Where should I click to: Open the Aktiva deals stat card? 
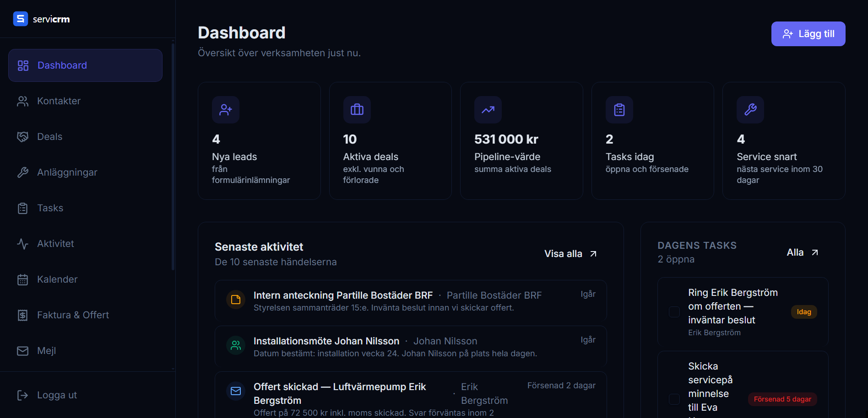click(391, 141)
